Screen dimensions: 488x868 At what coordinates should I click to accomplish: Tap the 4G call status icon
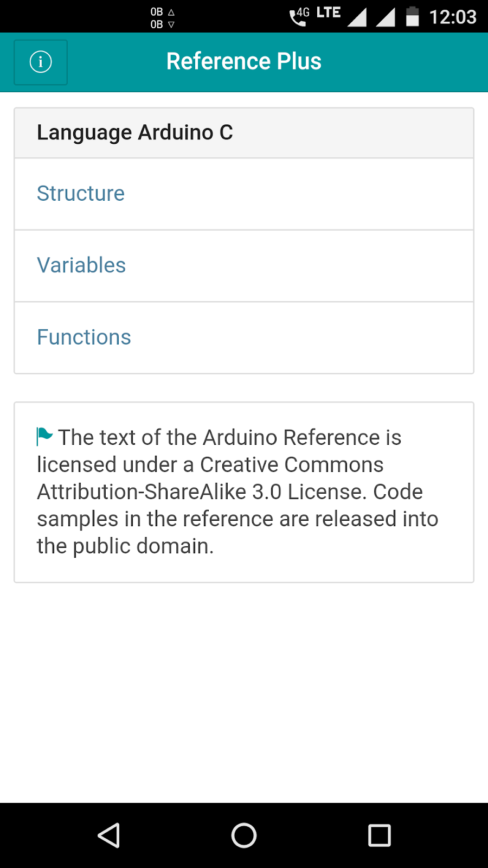299,17
